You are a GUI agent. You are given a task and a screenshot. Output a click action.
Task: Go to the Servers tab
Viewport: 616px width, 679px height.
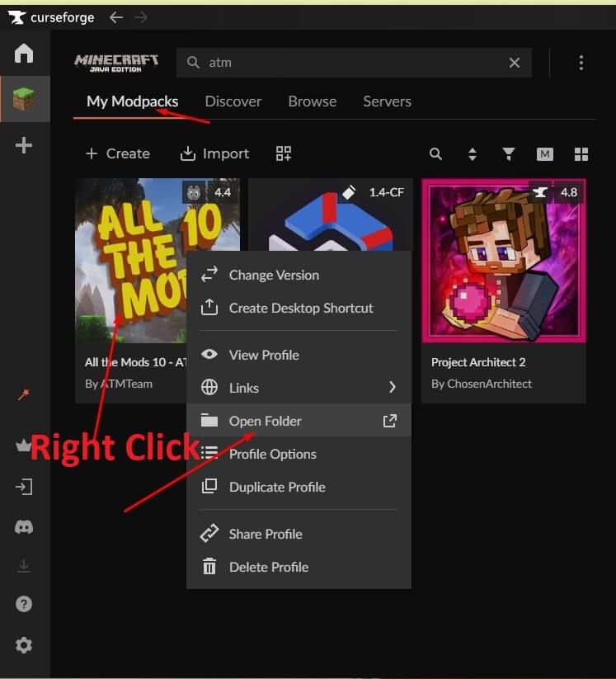coord(387,101)
